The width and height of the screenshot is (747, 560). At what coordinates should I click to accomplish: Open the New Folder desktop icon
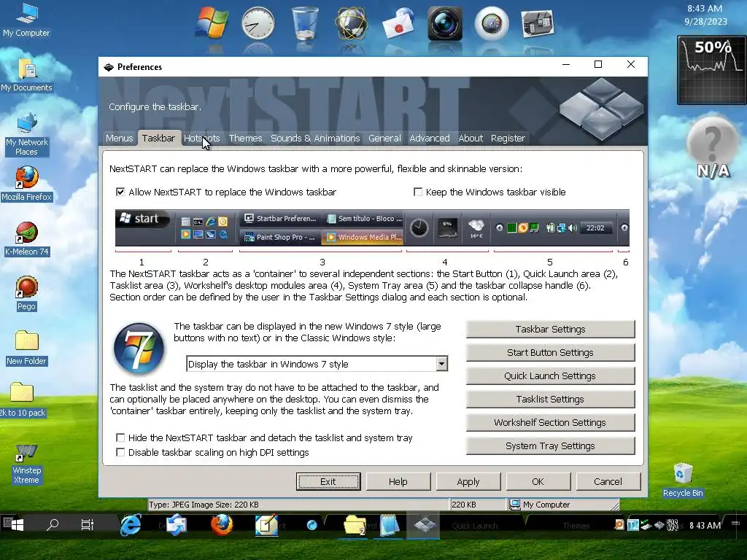coord(26,348)
